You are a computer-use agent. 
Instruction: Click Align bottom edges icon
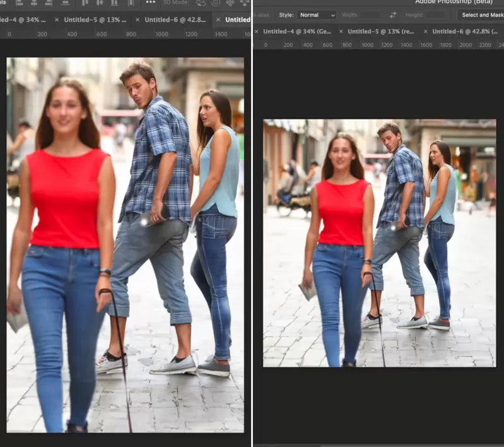pyautogui.click(x=115, y=3)
